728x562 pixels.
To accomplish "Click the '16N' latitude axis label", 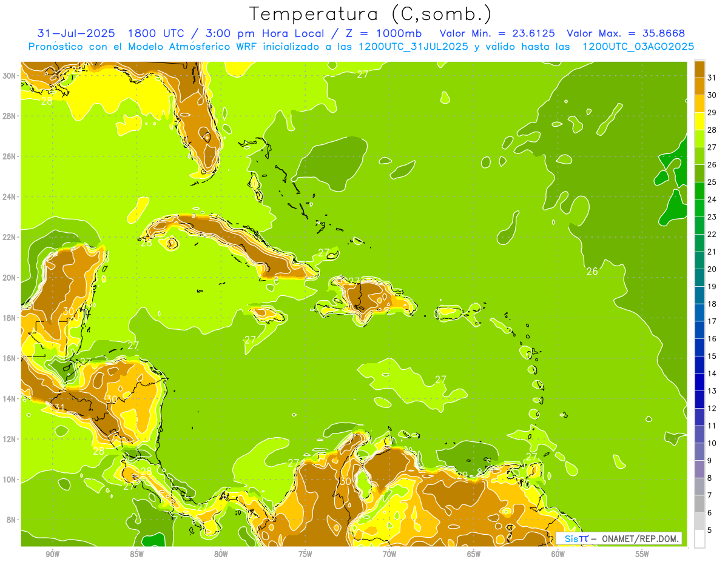I will [10, 358].
